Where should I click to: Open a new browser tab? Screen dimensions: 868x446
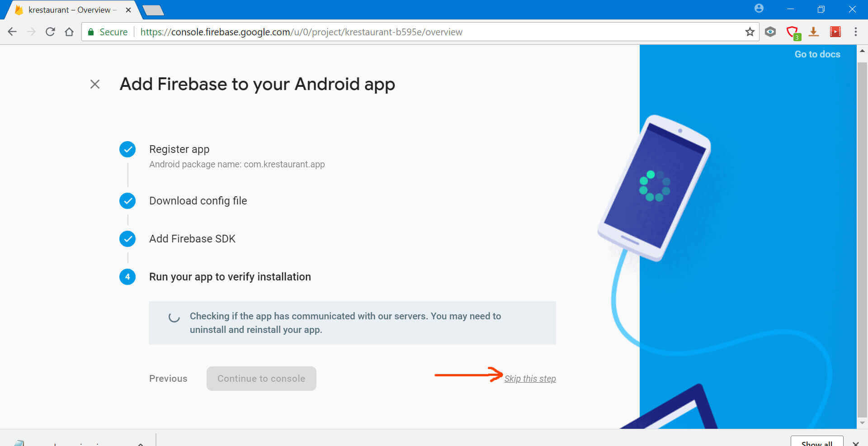click(153, 10)
